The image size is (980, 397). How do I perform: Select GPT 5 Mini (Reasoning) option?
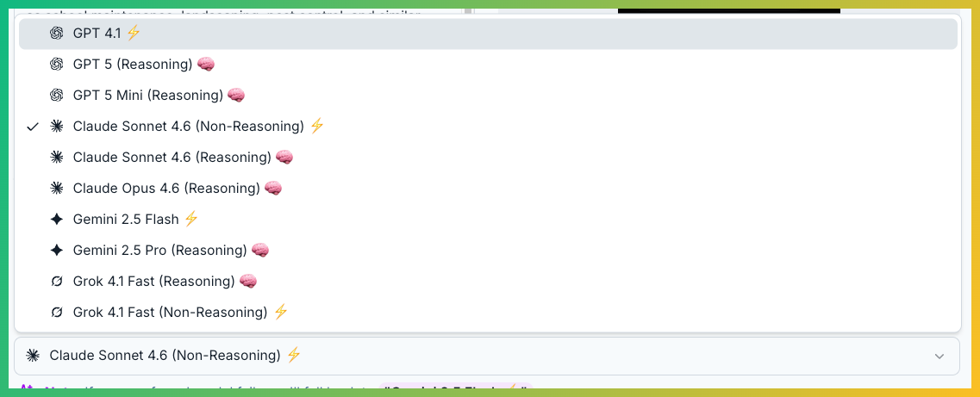coord(147,96)
